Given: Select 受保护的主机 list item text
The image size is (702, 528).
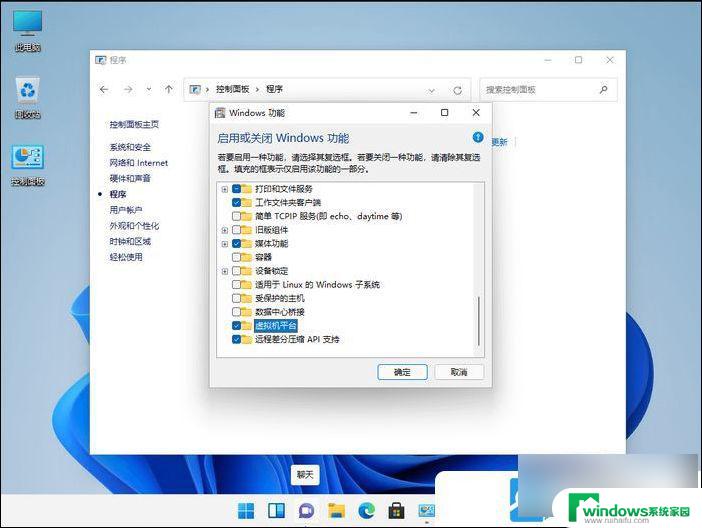Looking at the screenshot, I should click(280, 298).
